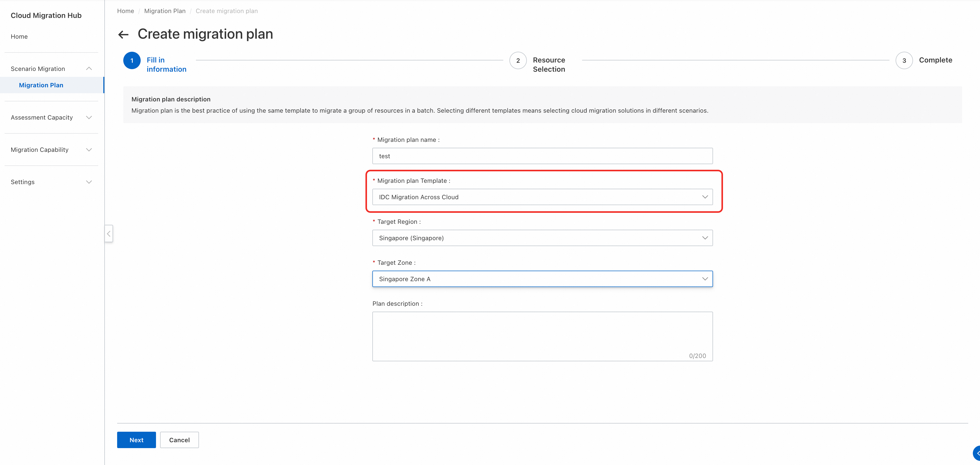The image size is (980, 465).
Task: Collapse the left sidebar with handle
Action: coord(109,234)
